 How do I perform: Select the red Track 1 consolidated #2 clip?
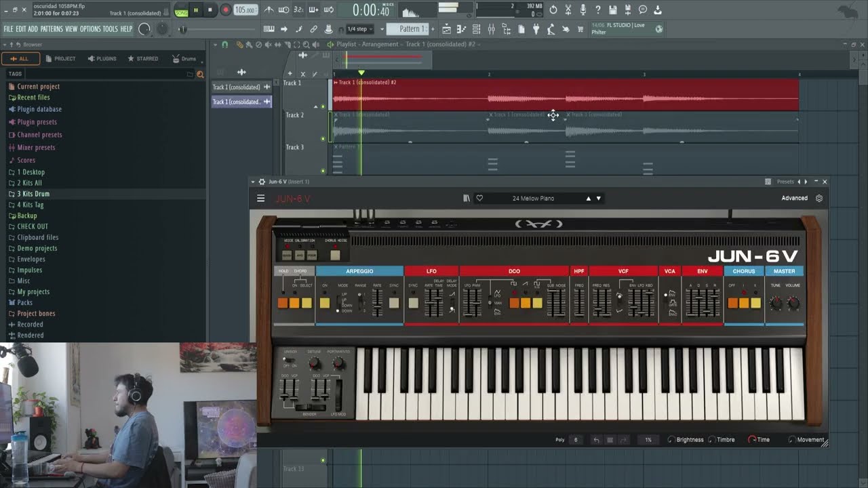[x=566, y=94]
